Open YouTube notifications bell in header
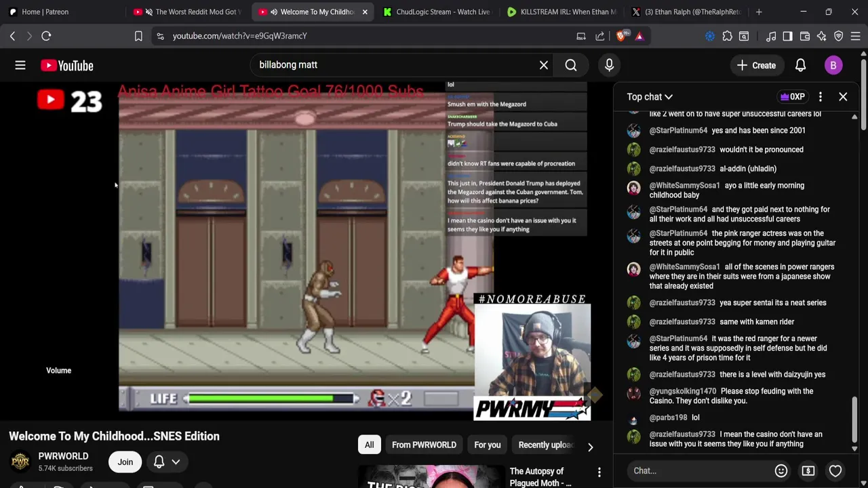 tap(800, 65)
